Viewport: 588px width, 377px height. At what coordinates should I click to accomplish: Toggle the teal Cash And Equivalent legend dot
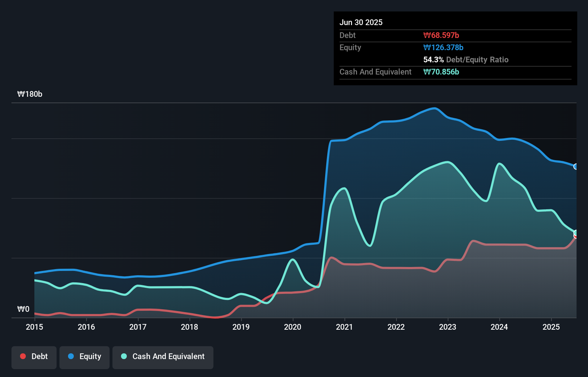[123, 356]
